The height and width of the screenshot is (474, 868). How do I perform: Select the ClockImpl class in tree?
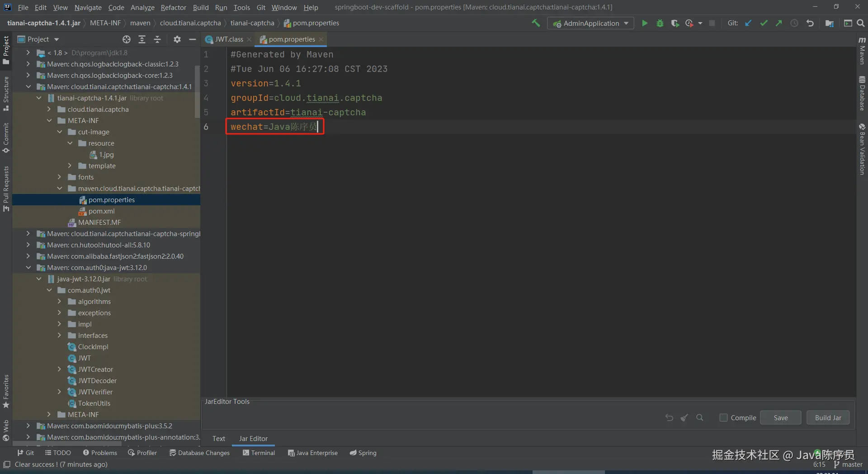click(93, 347)
